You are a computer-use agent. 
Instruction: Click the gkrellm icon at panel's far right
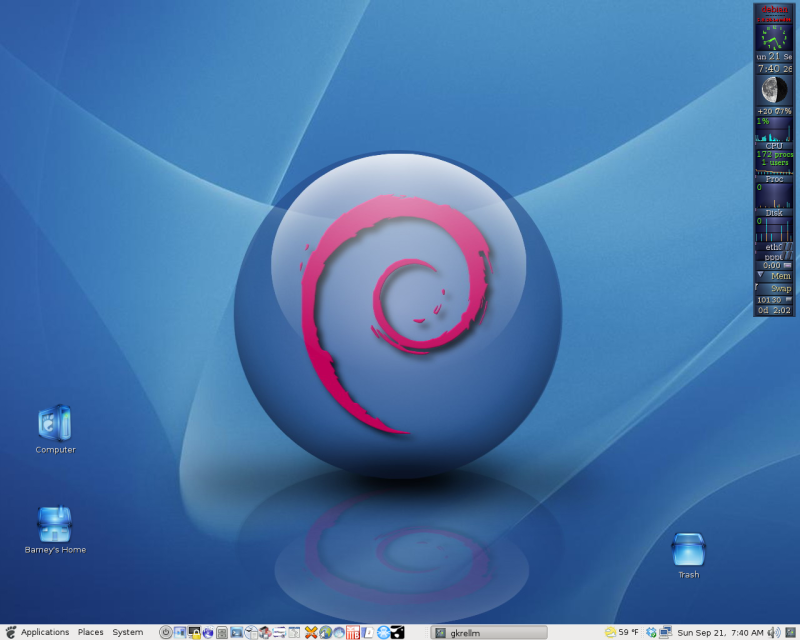click(x=790, y=633)
